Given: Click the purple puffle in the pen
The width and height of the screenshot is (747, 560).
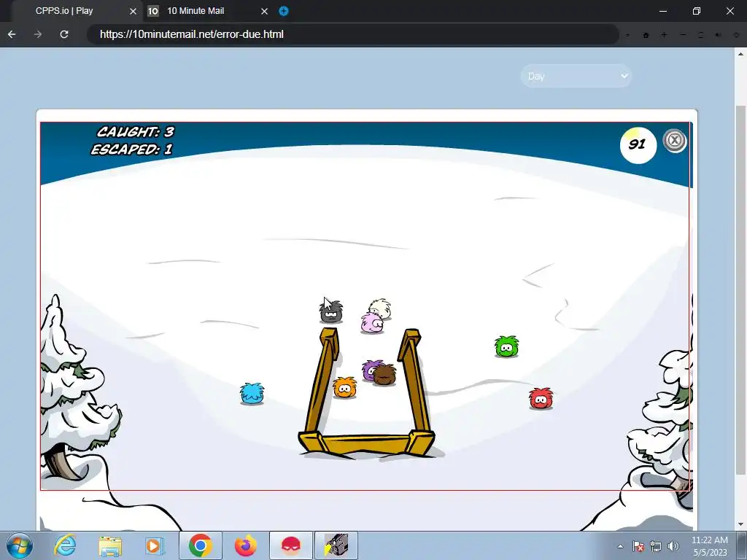Looking at the screenshot, I should click(368, 370).
